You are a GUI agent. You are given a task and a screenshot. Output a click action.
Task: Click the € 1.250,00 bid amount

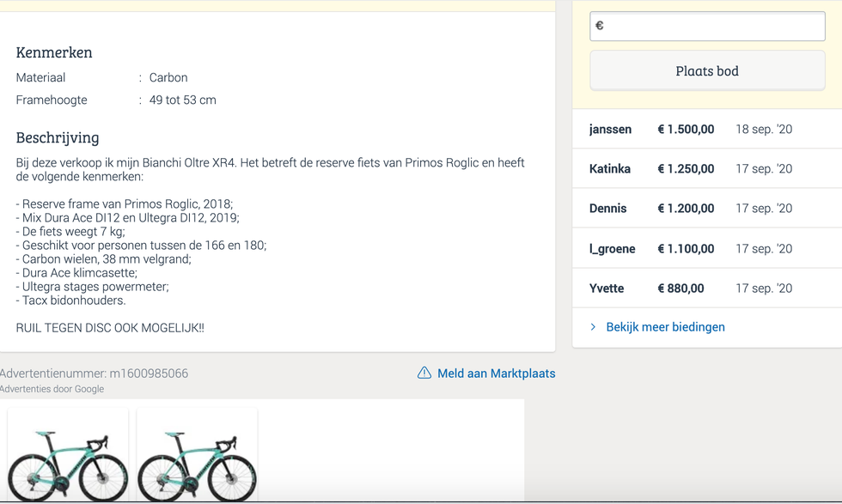(x=686, y=169)
